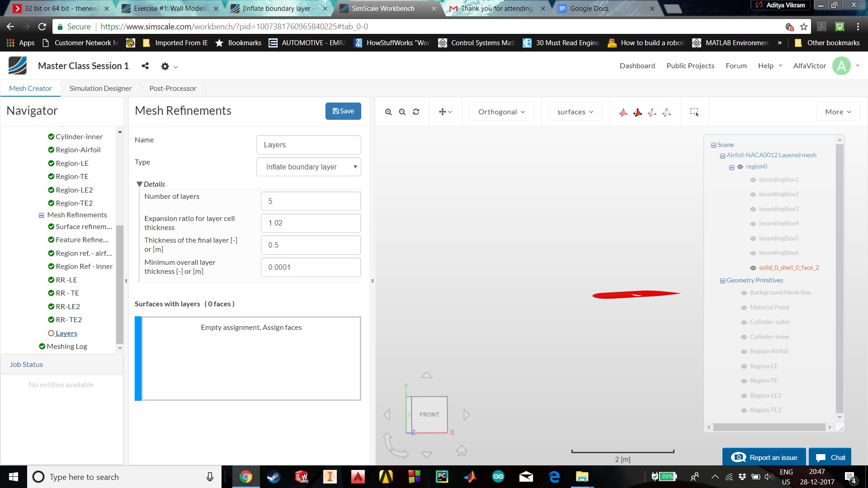The height and width of the screenshot is (488, 868).
Task: Hide solid_0_shell_0_face_2 via eye icon
Action: [x=753, y=268]
